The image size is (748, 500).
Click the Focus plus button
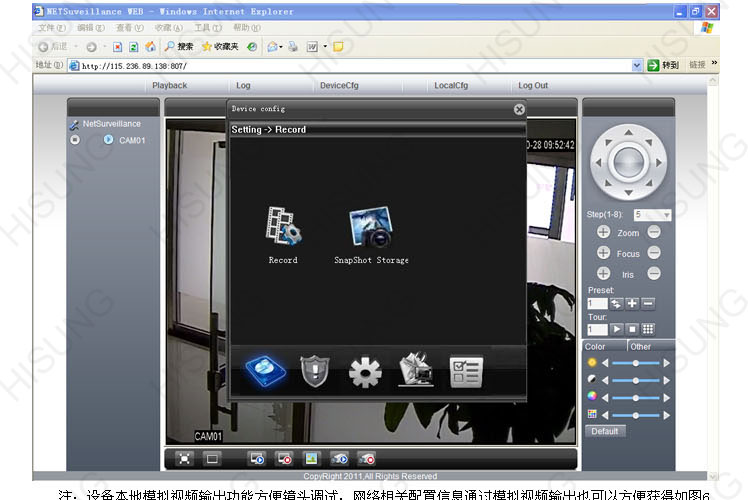pos(603,253)
